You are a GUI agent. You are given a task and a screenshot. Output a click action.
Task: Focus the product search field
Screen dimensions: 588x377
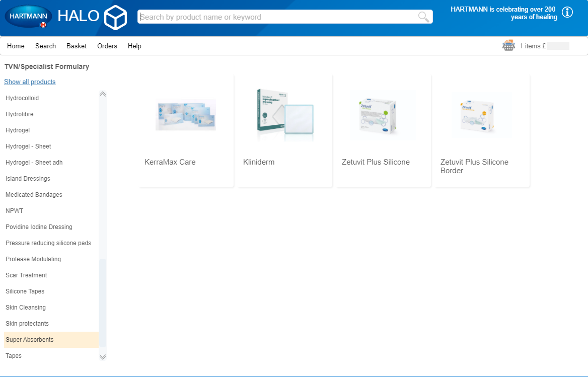pyautogui.click(x=285, y=17)
